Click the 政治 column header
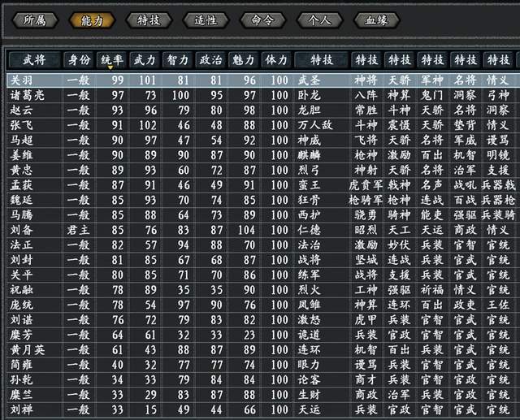This screenshot has height=420, width=520. [210, 60]
